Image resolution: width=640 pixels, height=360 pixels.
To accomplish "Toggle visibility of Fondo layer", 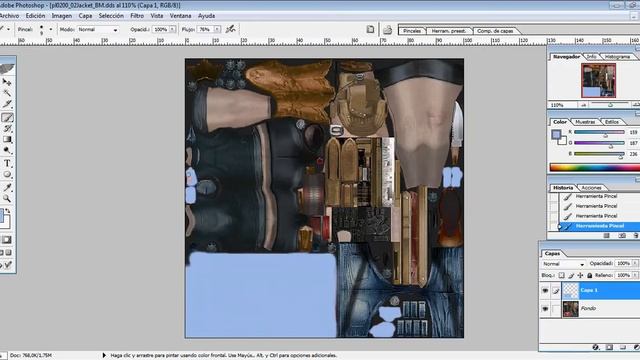I will [x=545, y=309].
